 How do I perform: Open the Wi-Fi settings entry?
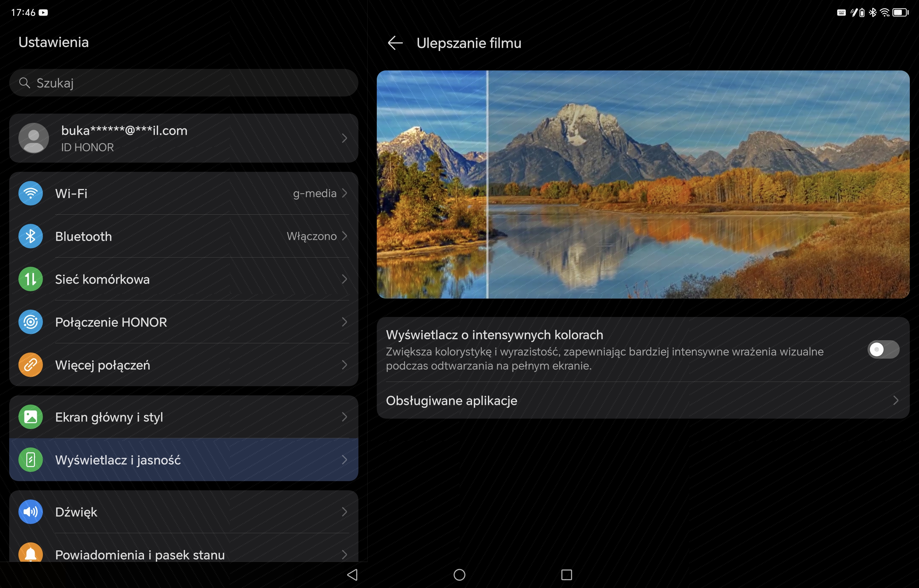184,193
